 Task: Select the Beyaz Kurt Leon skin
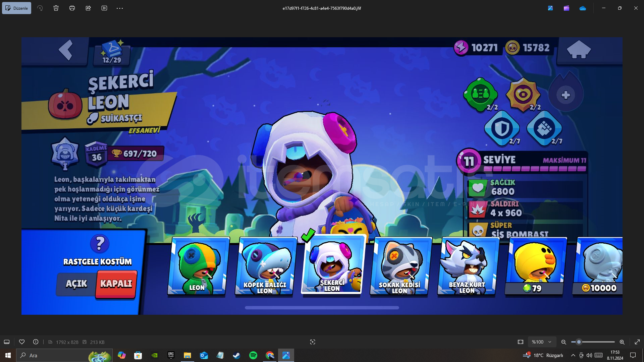(x=468, y=266)
